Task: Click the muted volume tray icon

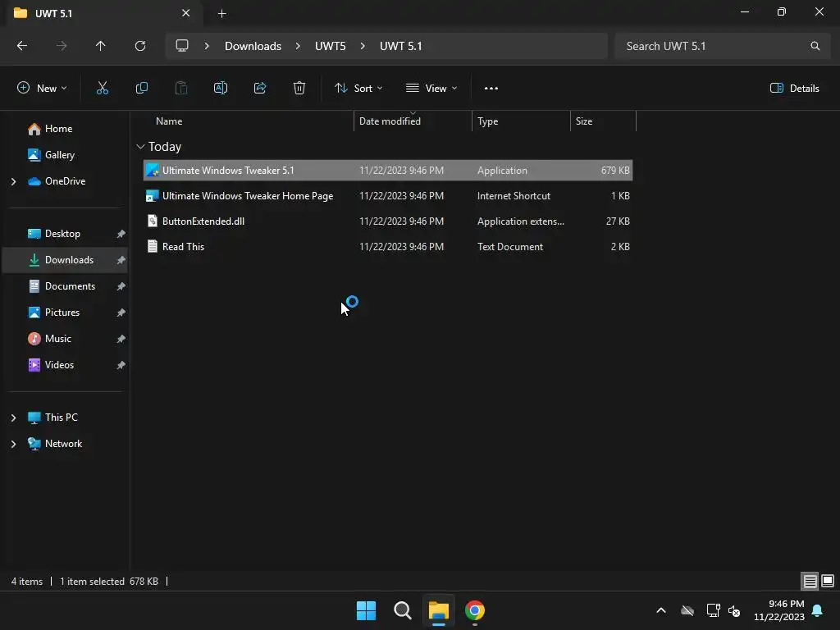Action: (734, 610)
